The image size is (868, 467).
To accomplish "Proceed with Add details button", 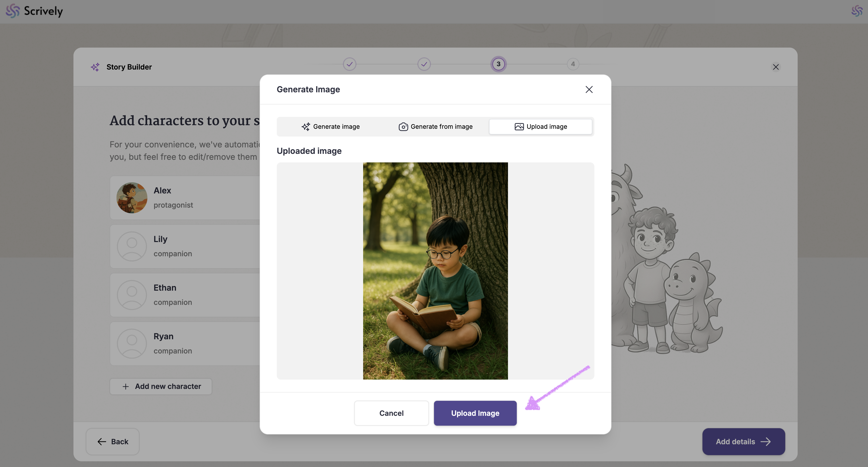I will point(743,441).
